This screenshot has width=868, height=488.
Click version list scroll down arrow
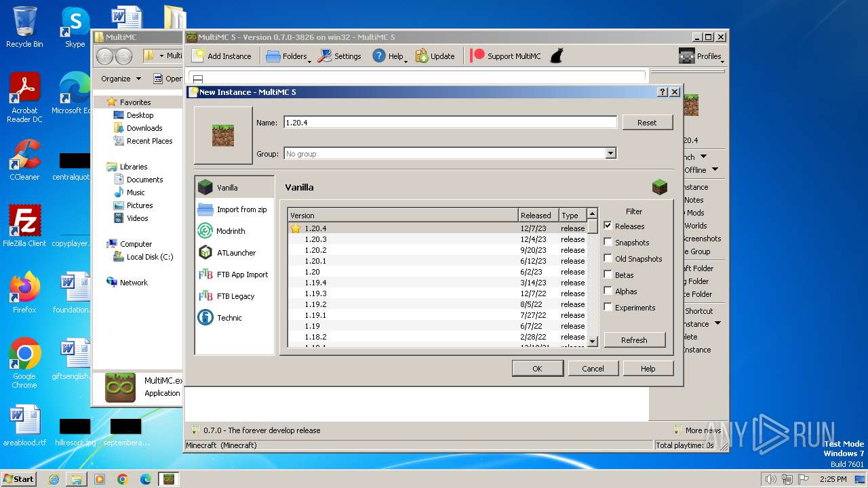pyautogui.click(x=592, y=342)
